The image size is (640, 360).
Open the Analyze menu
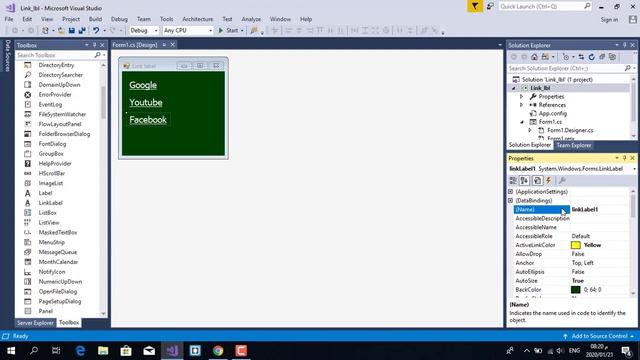(x=251, y=19)
